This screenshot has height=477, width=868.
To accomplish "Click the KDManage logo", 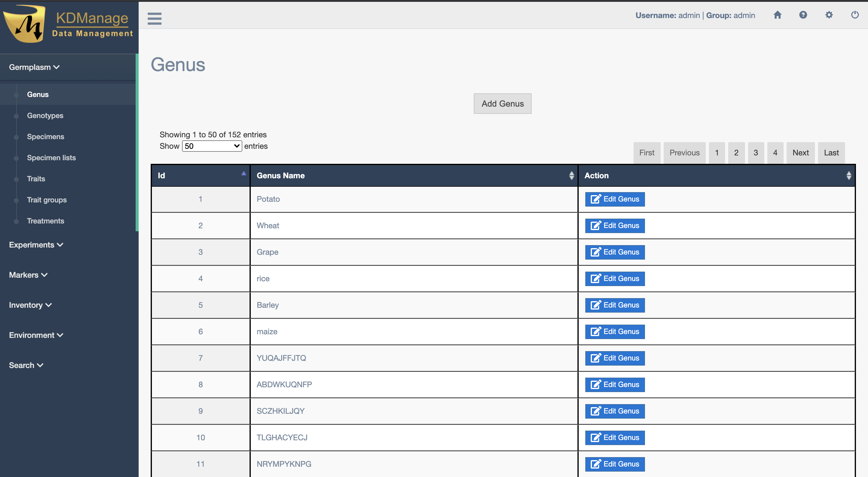I will (x=68, y=25).
